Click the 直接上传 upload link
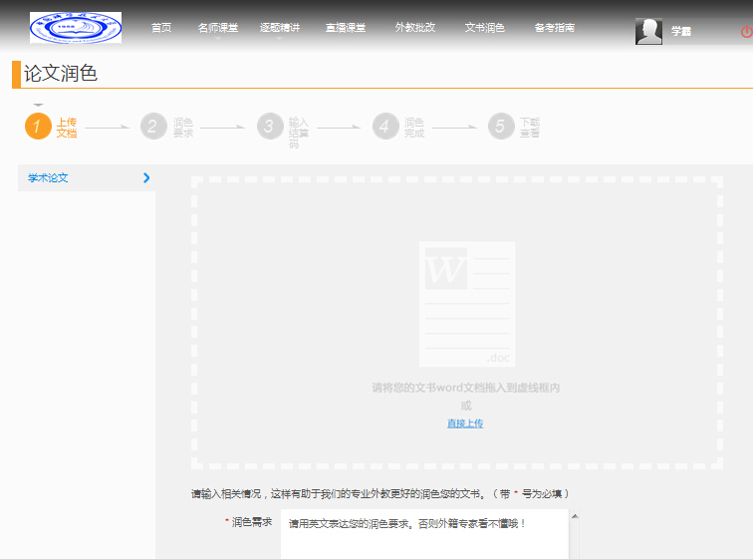The image size is (753, 560). [465, 423]
